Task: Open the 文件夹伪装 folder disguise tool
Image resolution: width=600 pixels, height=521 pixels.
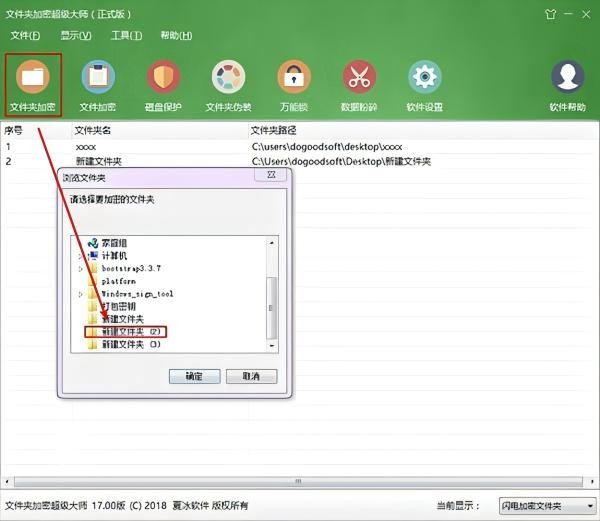Action: (x=228, y=79)
